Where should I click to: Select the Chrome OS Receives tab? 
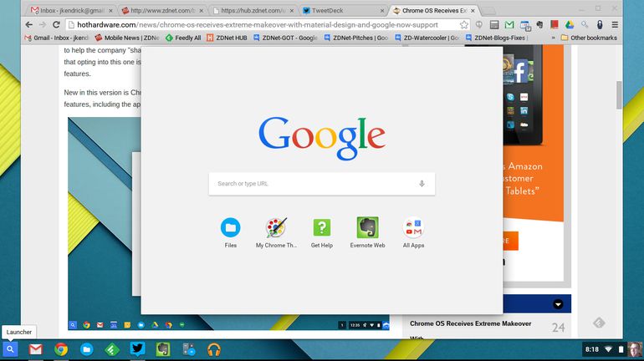point(434,11)
